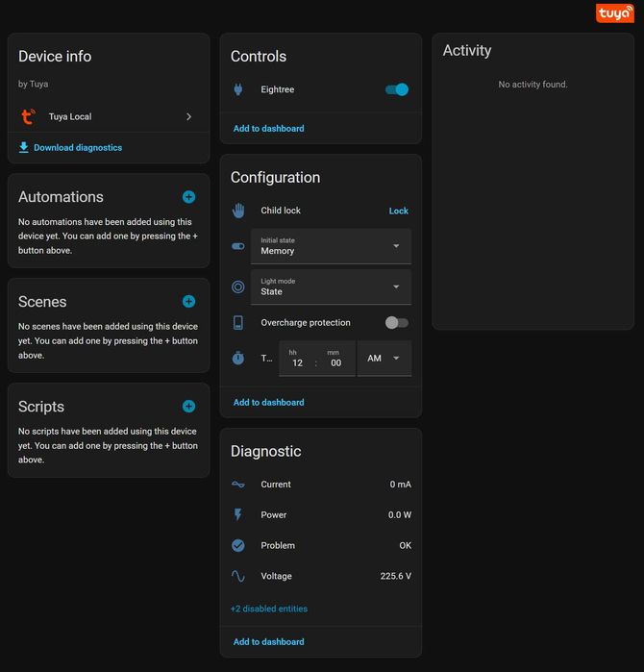Open the AM/PM selector dropdown
The height and width of the screenshot is (672, 644).
pos(384,359)
